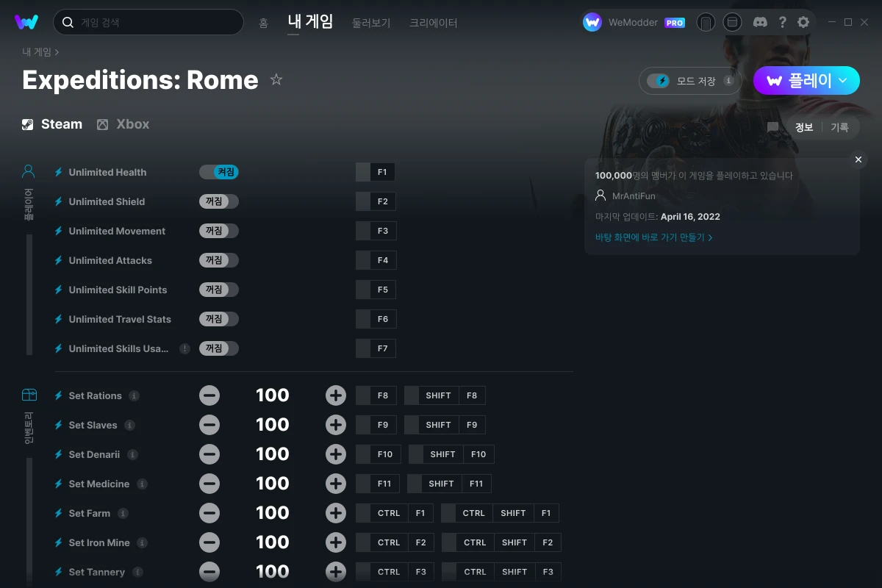The image size is (882, 588).
Task: Edit SHIFT F11 hotkey for Set Medicine
Action: (449, 484)
